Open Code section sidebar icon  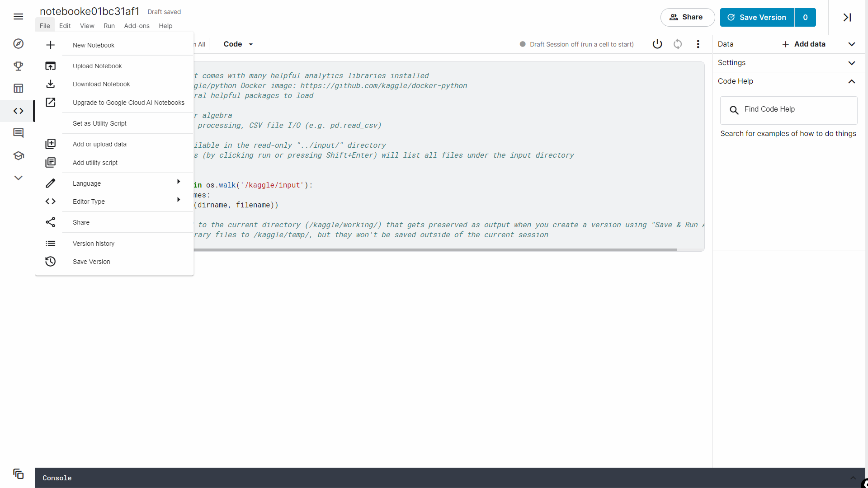18,111
